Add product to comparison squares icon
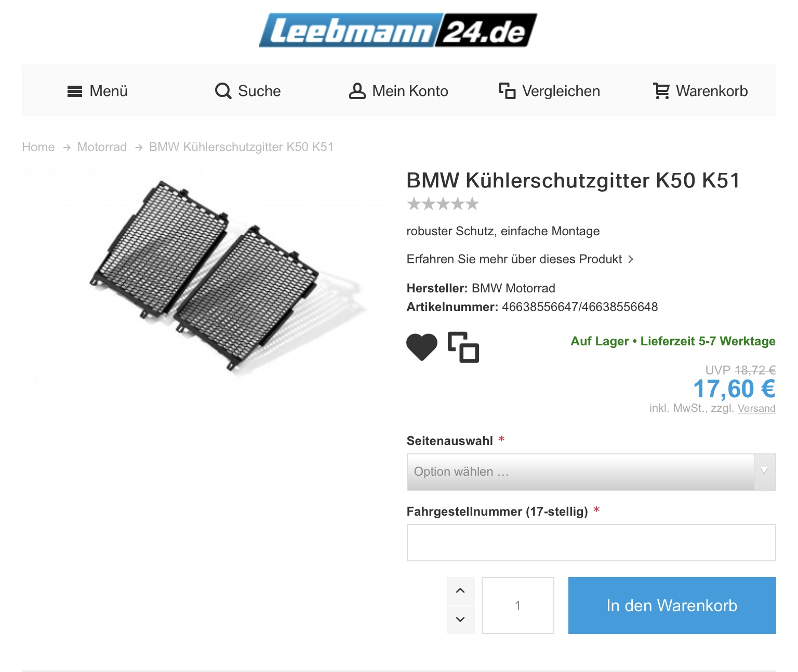 tap(463, 347)
